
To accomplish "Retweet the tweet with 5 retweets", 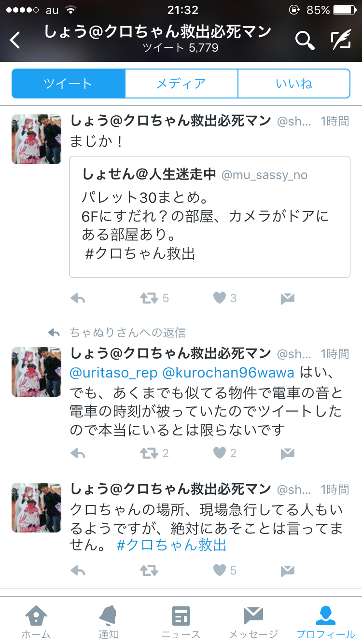I will point(149,298).
